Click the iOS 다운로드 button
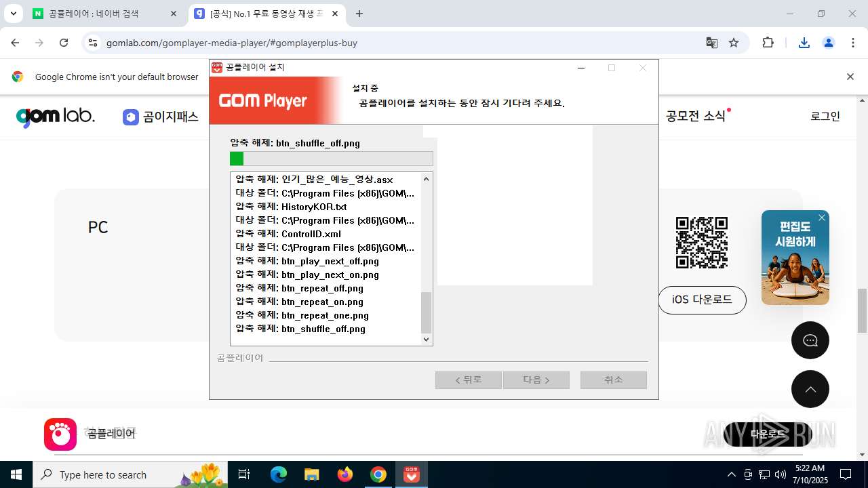This screenshot has width=868, height=488. pyautogui.click(x=702, y=300)
